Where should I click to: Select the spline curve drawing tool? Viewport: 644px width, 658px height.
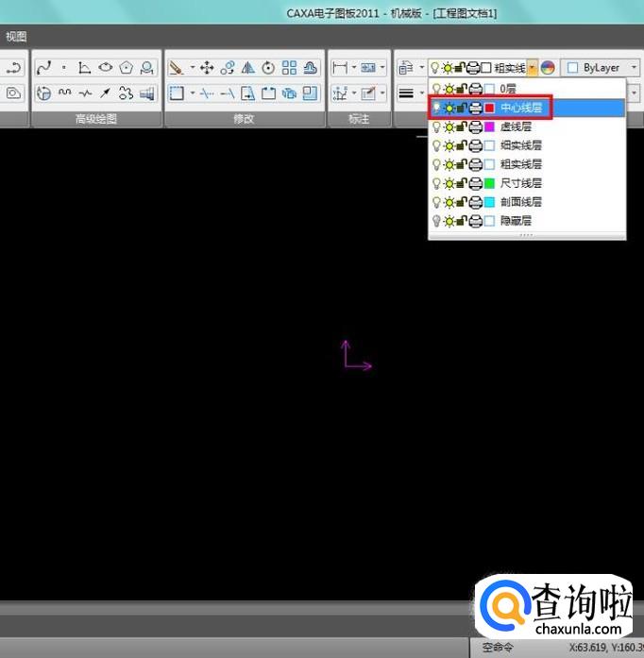tap(43, 68)
